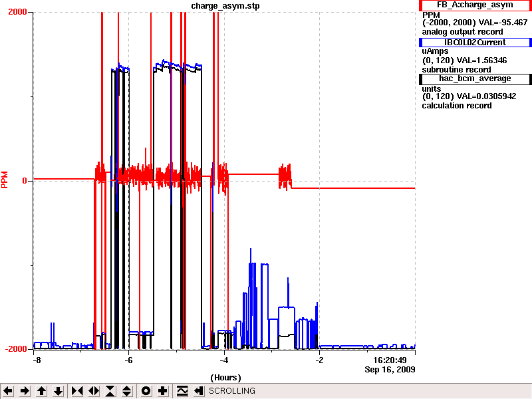Click the horizontal zoom-in bowtie icon
532x399 pixels.
(77, 391)
